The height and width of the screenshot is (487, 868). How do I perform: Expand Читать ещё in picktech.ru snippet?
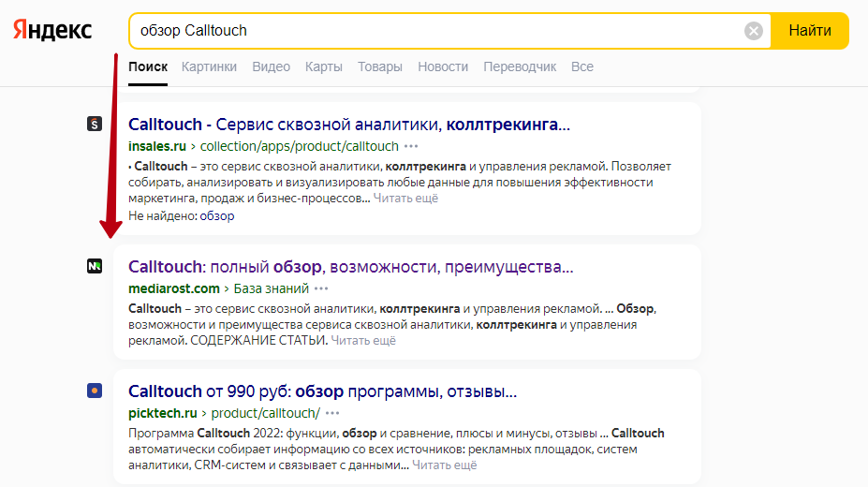pos(444,465)
